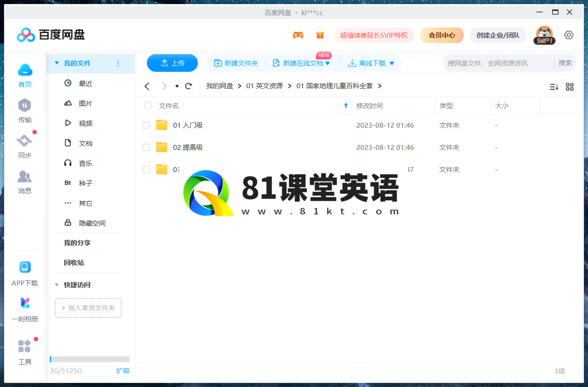Open the folder icon of 01 入门级

point(162,125)
